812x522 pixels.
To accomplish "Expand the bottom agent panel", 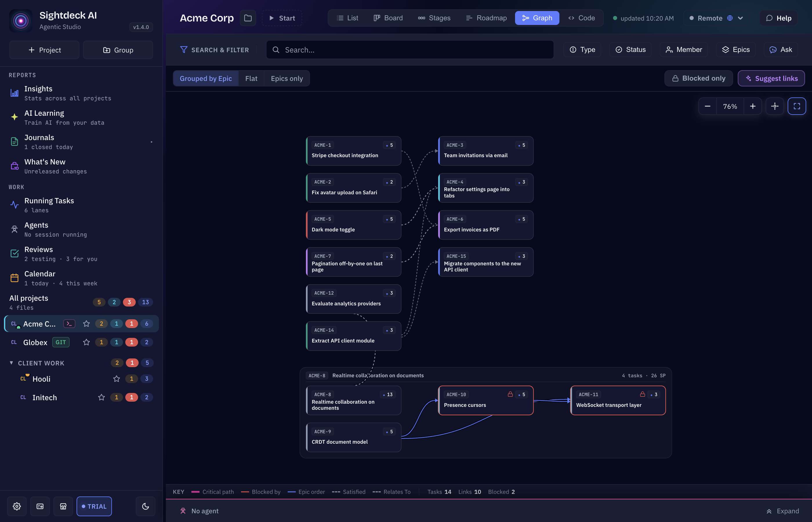I will 782,511.
